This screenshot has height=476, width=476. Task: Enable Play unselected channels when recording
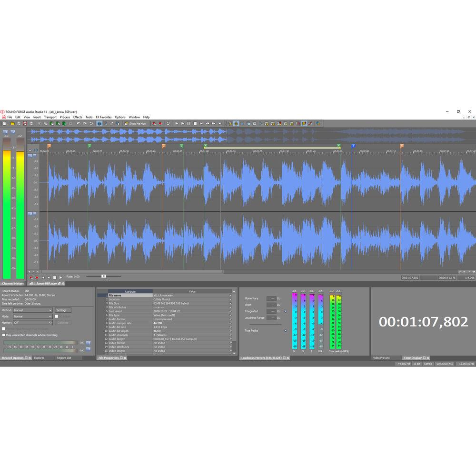pos(5,335)
